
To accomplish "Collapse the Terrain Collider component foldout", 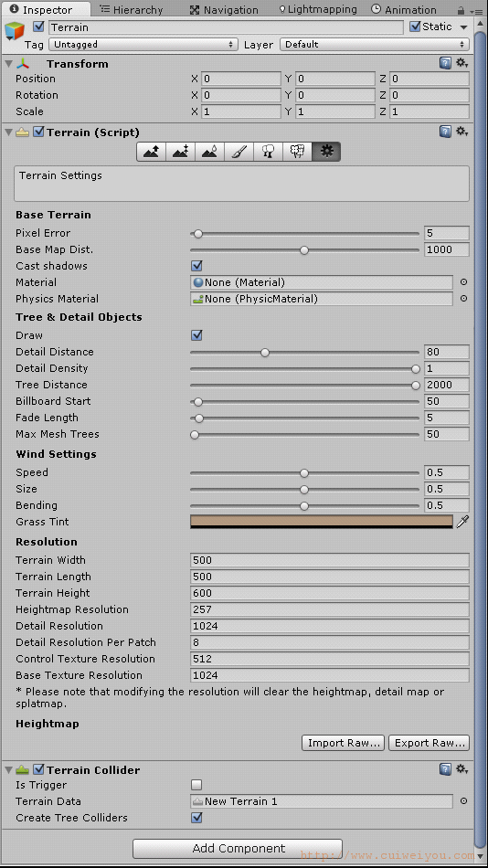I will coord(8,770).
